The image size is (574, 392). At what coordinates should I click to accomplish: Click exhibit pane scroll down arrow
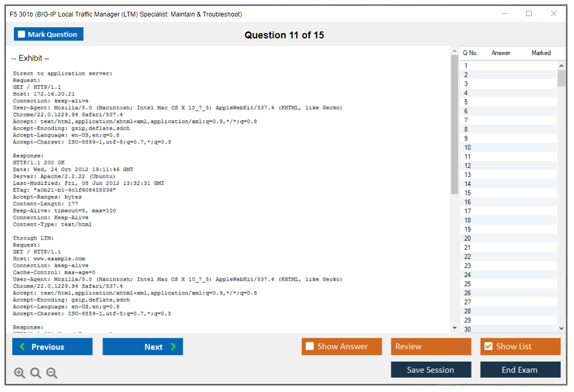(454, 328)
